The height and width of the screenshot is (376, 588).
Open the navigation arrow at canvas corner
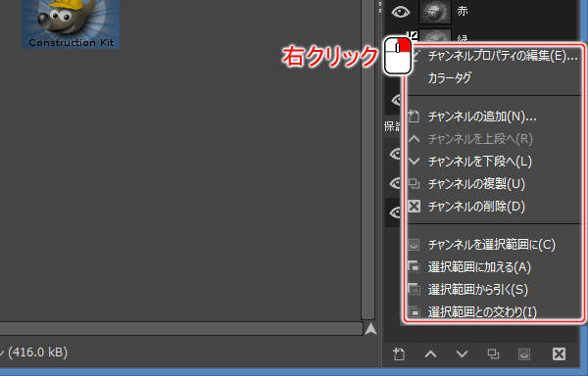click(x=370, y=329)
